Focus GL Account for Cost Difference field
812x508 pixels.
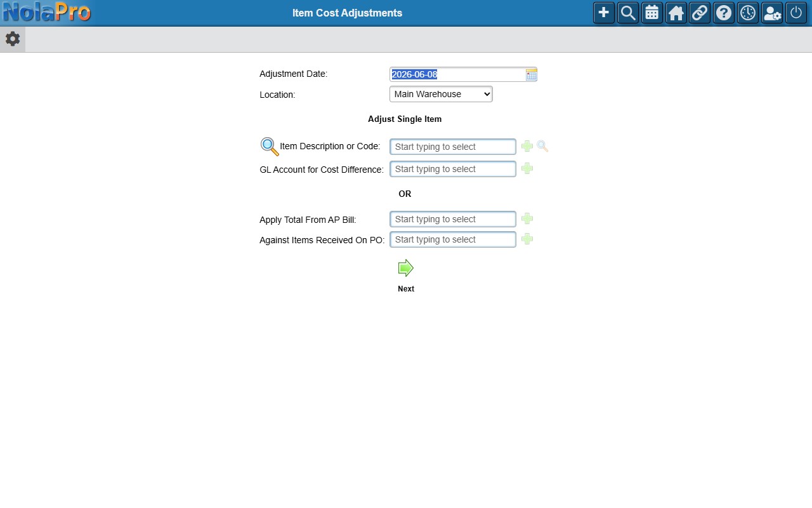pos(453,169)
